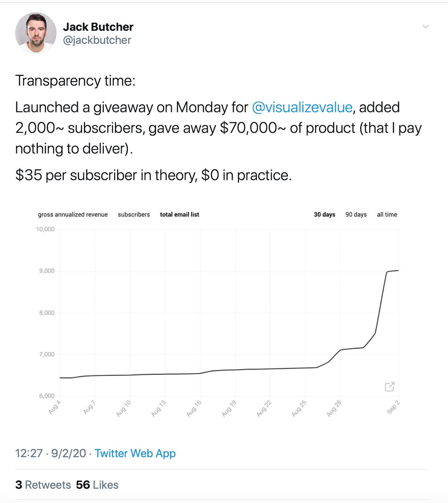The height and width of the screenshot is (503, 448).
Task: Click the tweet timestamp 12:27 · 9/2/20
Action: tap(50, 453)
